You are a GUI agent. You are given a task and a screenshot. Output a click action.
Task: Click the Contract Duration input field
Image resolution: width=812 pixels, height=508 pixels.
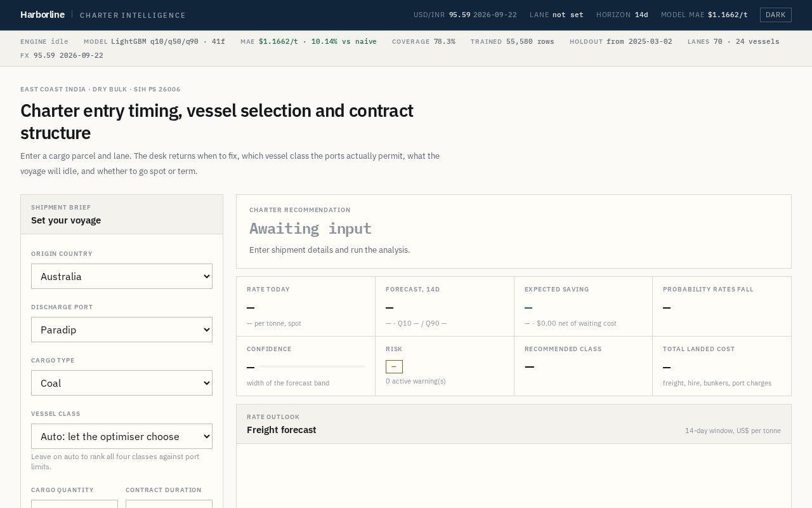pos(169,504)
